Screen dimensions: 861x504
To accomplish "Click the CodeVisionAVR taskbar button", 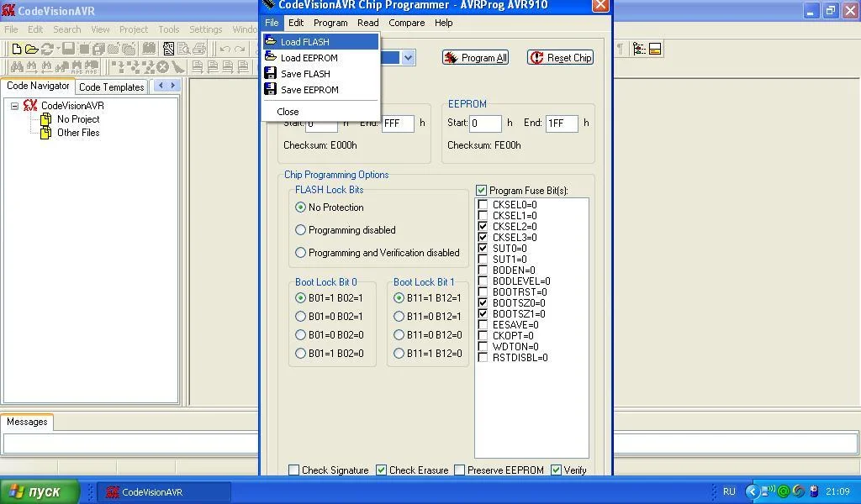I will click(x=164, y=492).
